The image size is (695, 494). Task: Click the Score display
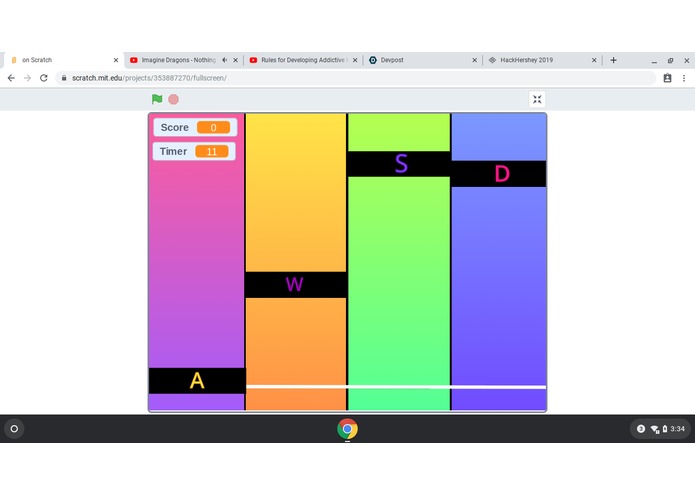tap(195, 128)
